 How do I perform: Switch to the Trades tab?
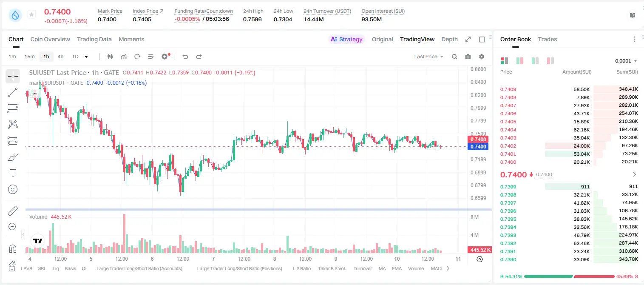[x=548, y=39]
